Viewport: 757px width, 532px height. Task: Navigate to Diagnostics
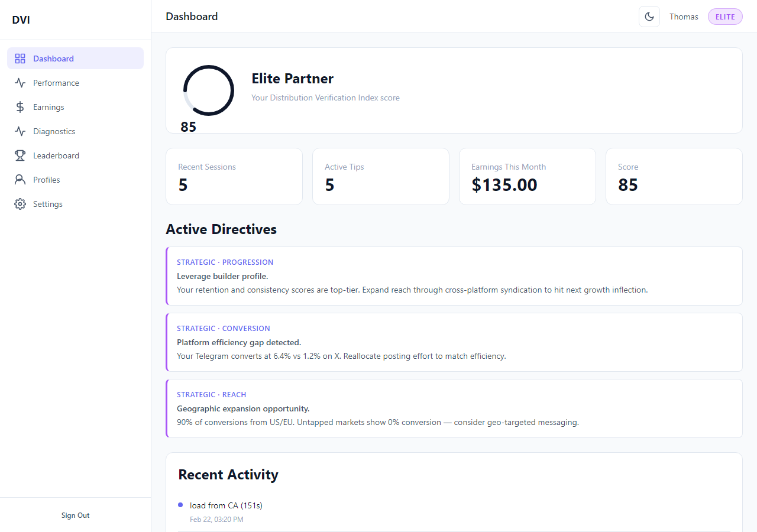click(75, 131)
